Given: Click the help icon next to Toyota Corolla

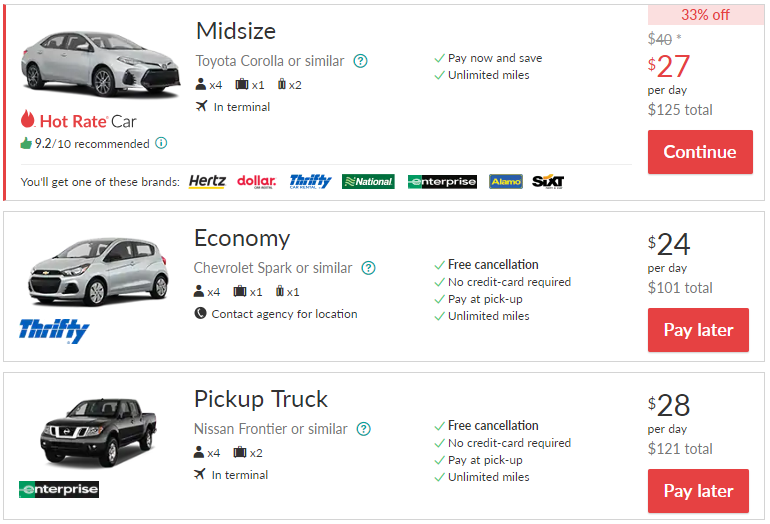Looking at the screenshot, I should point(360,61).
